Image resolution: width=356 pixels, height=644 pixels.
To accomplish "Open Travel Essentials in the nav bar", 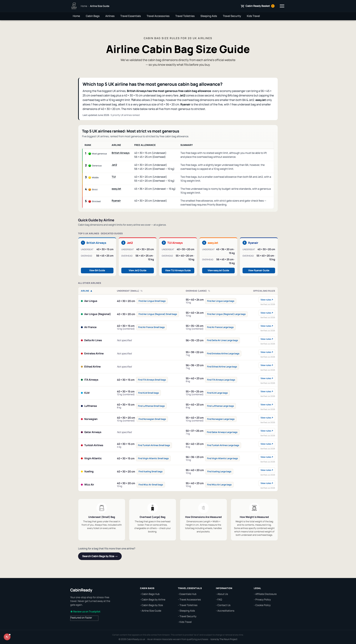I will pyautogui.click(x=130, y=16).
